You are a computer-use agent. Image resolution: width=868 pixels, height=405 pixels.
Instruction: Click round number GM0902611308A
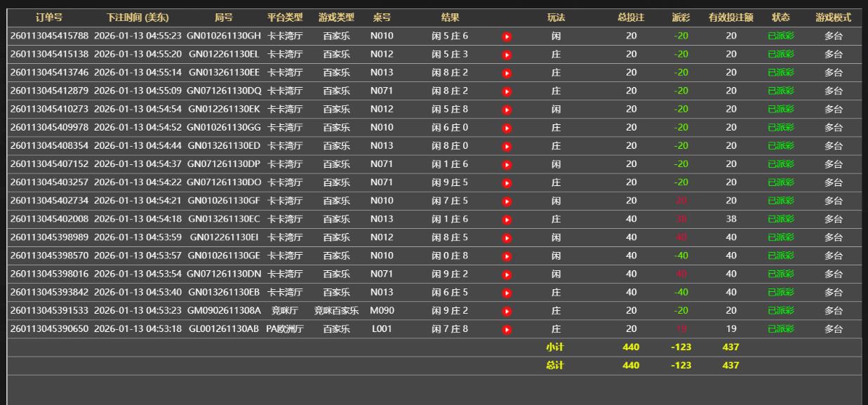tap(224, 310)
